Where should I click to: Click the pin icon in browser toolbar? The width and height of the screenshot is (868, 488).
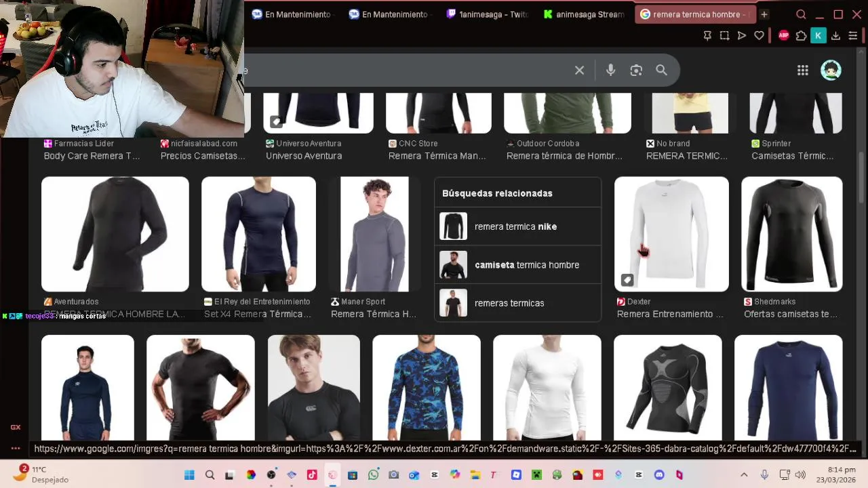click(x=707, y=35)
